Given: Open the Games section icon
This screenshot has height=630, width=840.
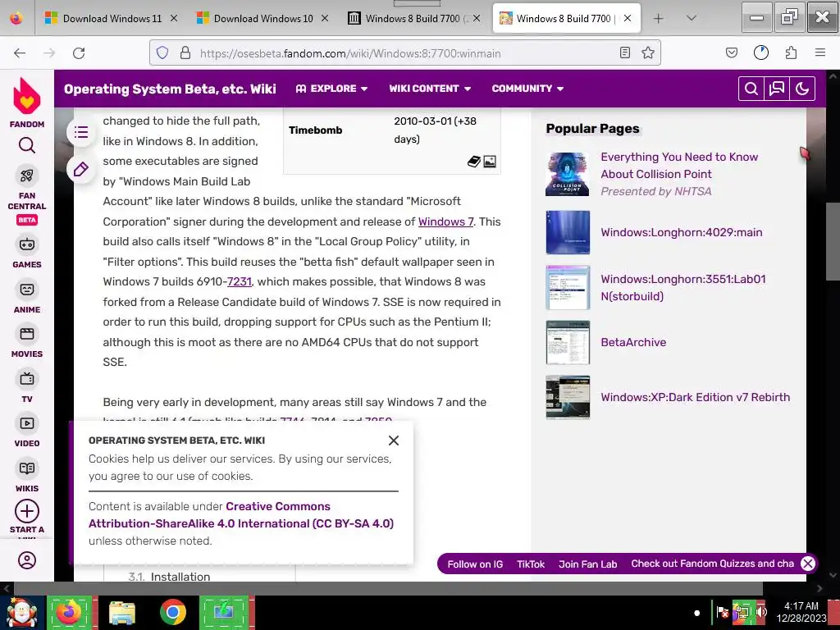Looking at the screenshot, I should point(27,244).
